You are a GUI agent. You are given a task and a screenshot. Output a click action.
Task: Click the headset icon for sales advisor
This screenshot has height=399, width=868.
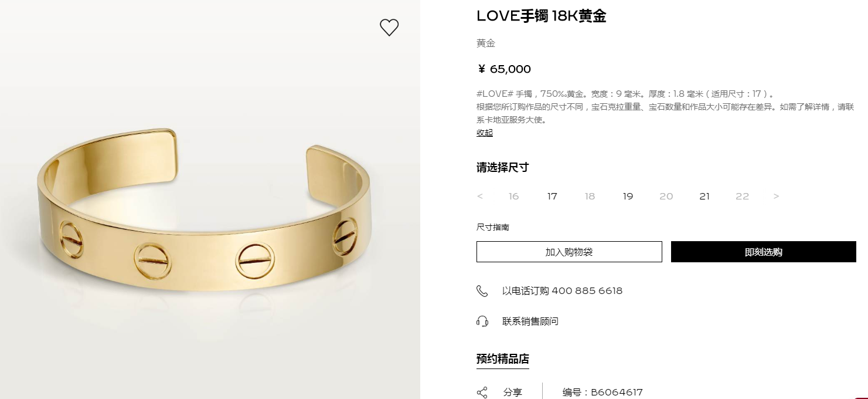click(482, 322)
